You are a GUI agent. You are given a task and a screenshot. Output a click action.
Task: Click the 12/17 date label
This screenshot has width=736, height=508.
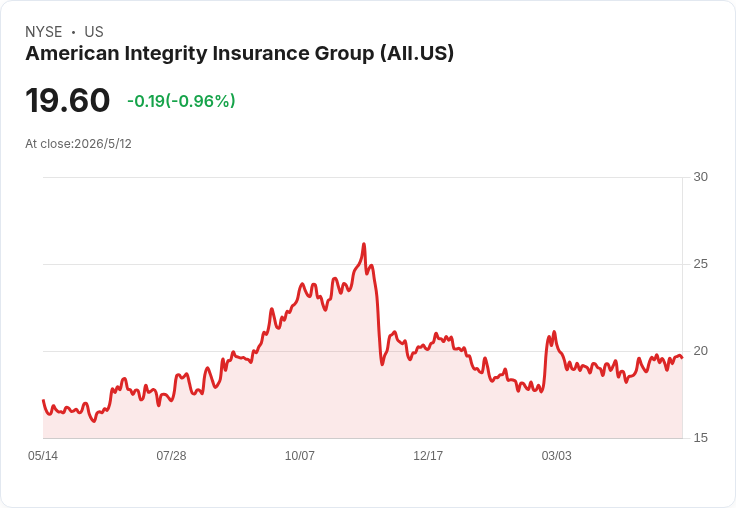pos(428,456)
